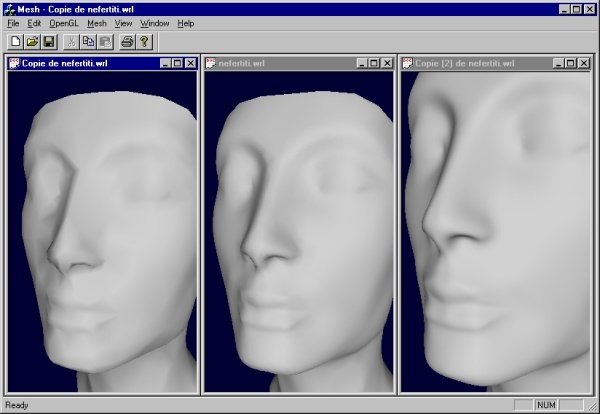Close the main Mesh application window
Image resolution: width=600 pixels, height=414 pixels.
point(590,9)
